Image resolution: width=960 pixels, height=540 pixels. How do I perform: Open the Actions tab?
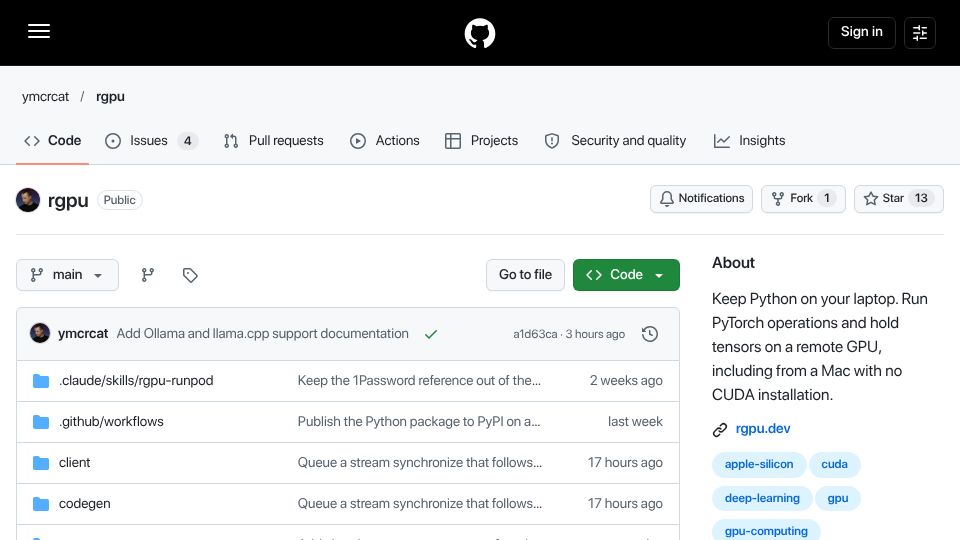384,141
